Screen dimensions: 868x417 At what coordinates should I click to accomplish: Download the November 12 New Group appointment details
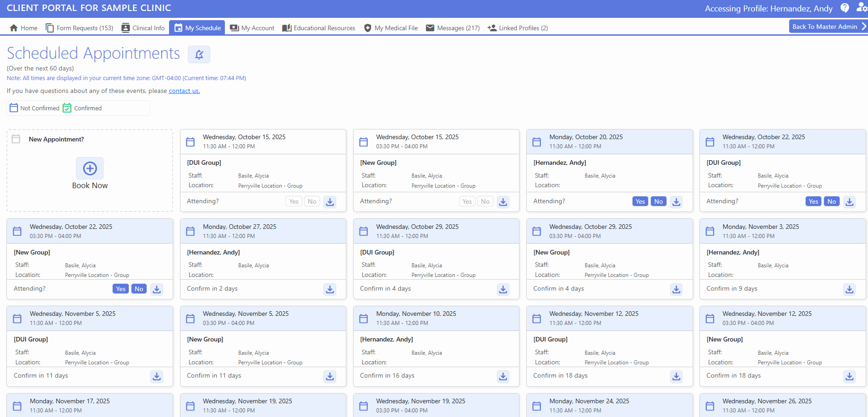tap(850, 376)
